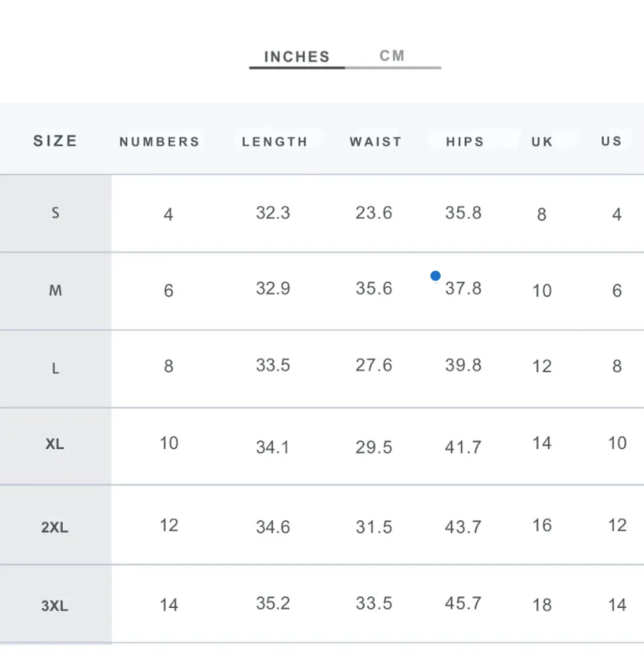This screenshot has width=644, height=667.
Task: Select the 2XL size row label
Action: click(55, 527)
